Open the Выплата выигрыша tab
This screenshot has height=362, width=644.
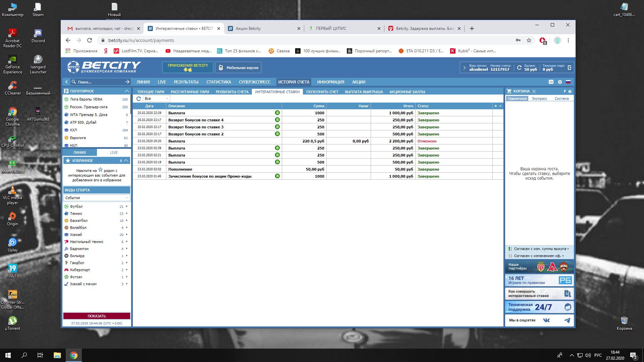coord(364,92)
